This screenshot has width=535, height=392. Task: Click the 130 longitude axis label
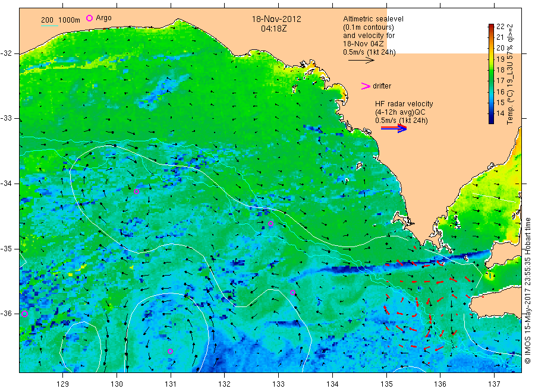pyautogui.click(x=117, y=384)
